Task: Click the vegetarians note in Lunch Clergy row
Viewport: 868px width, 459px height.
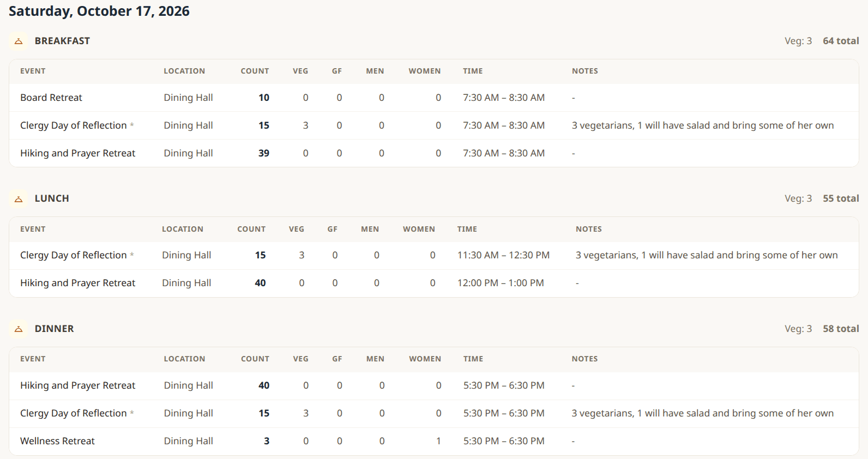Action: tap(707, 255)
